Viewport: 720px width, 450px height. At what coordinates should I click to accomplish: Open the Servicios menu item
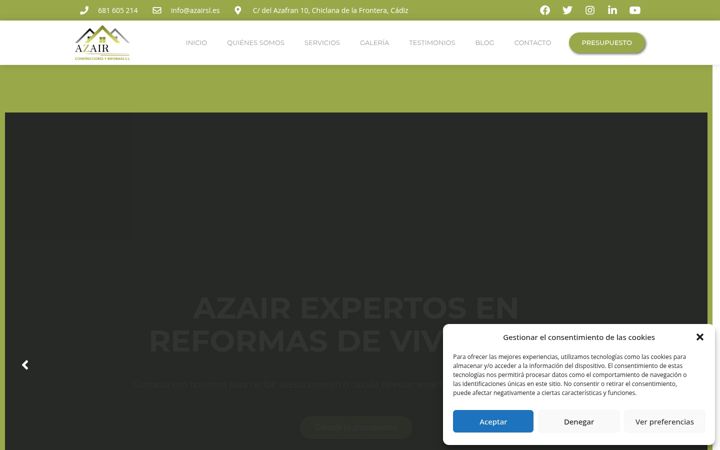point(322,43)
